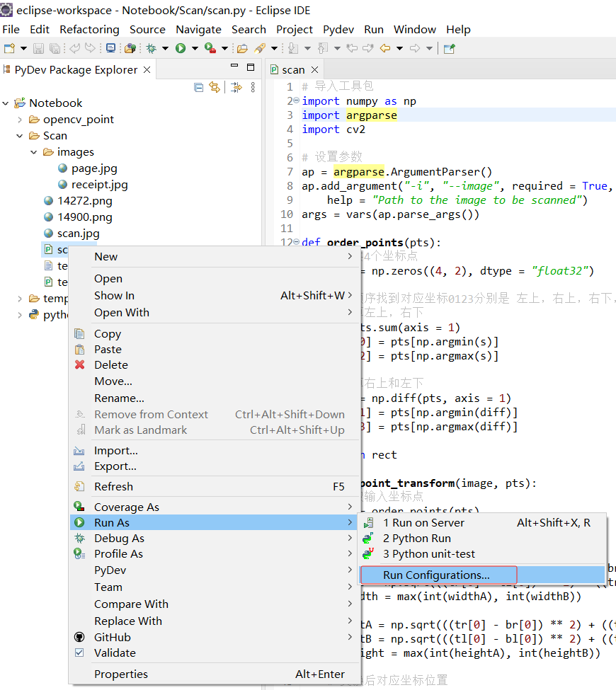Open the Back history dropdown arrow
616x690 pixels.
[400, 48]
